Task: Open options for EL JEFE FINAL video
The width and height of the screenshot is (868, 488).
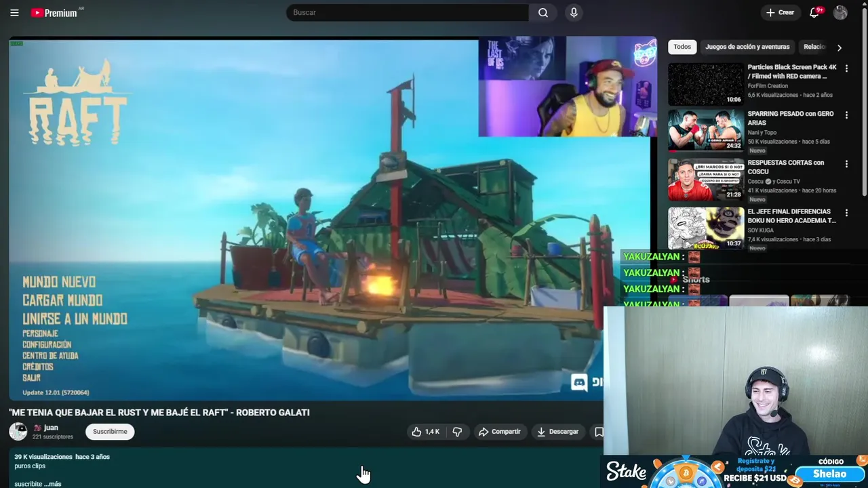Action: (x=846, y=213)
